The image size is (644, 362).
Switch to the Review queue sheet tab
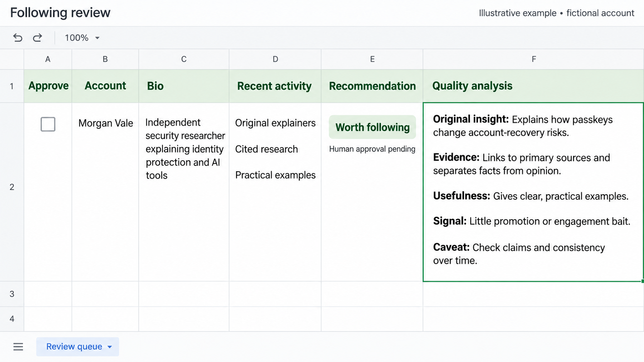click(x=77, y=347)
